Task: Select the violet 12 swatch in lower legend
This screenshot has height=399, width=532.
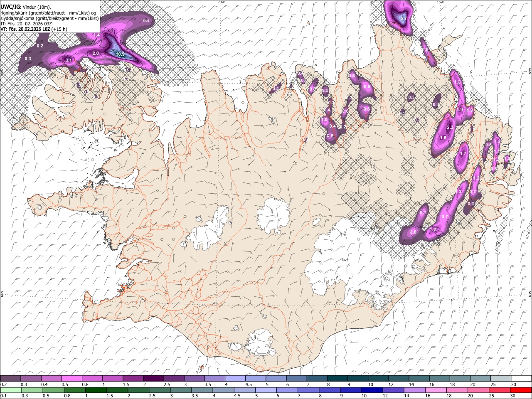Action: coord(394,390)
